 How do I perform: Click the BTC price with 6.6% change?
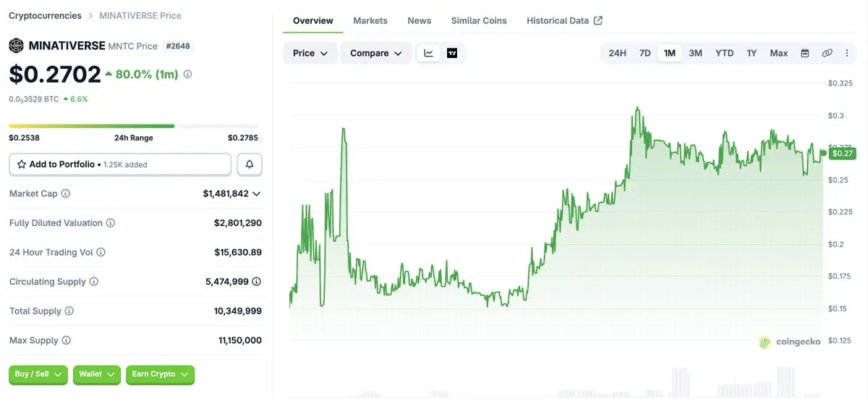pos(48,98)
